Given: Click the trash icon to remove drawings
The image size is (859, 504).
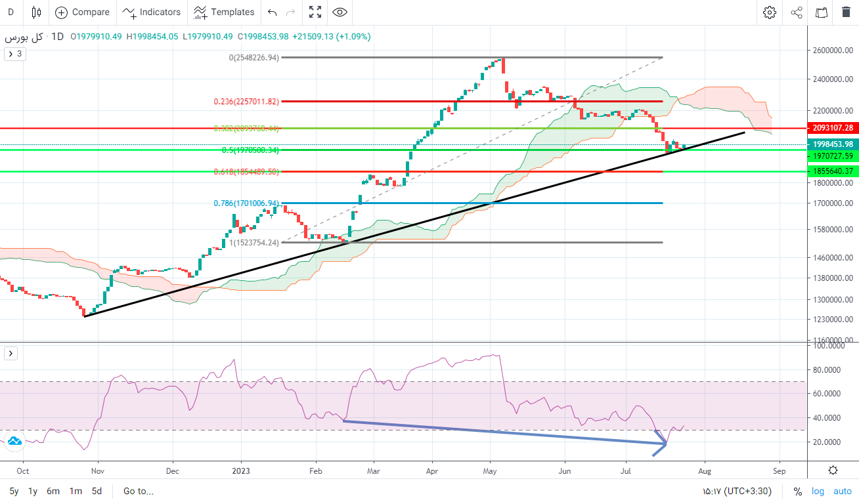Looking at the screenshot, I should click(x=846, y=12).
